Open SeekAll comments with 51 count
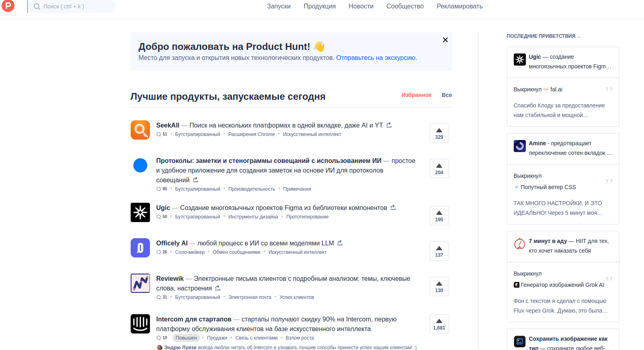 (x=162, y=134)
